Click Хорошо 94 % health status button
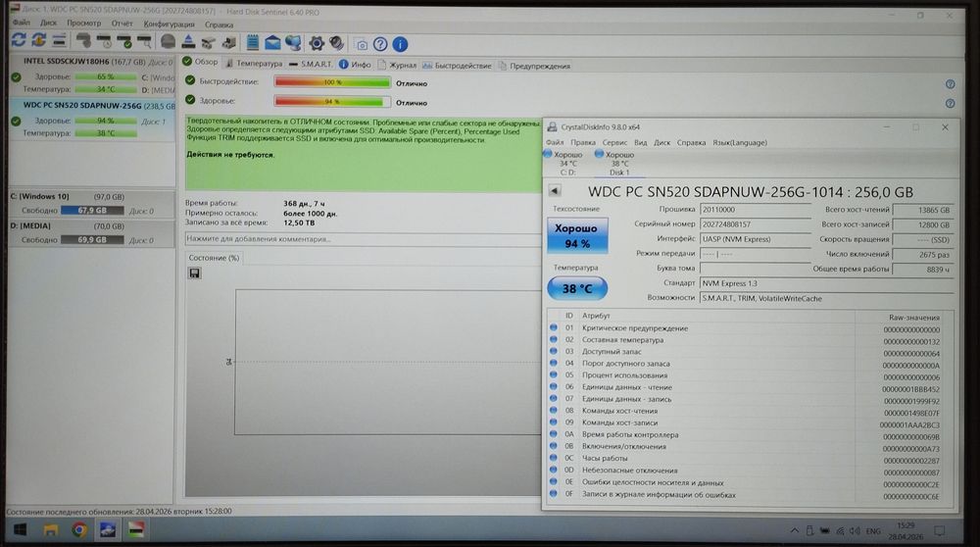This screenshot has width=980, height=547. (577, 235)
